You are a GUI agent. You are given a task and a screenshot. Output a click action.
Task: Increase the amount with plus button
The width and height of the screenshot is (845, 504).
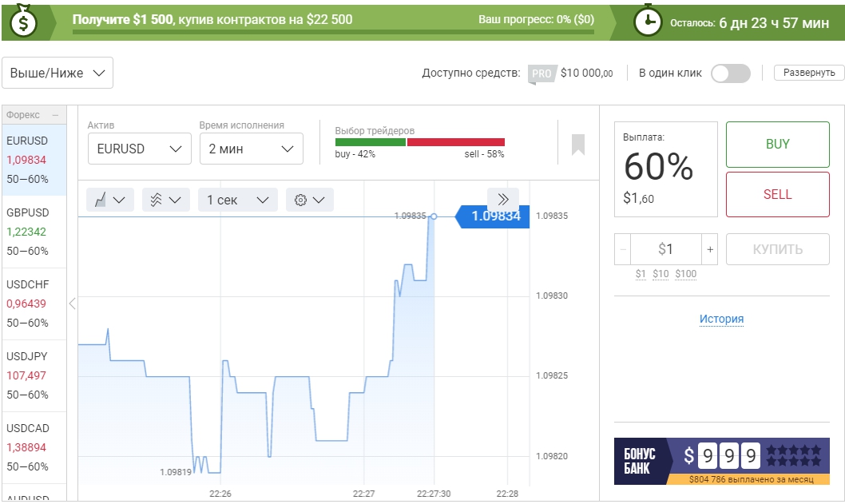[710, 249]
